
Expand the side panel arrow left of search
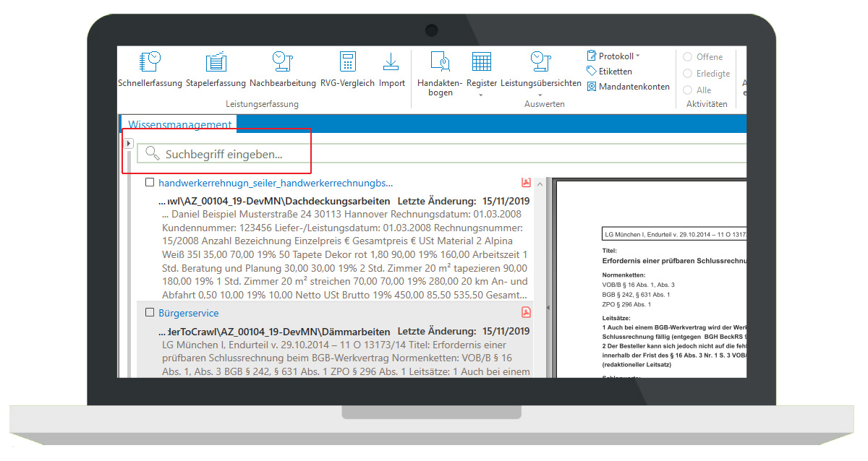(x=129, y=144)
